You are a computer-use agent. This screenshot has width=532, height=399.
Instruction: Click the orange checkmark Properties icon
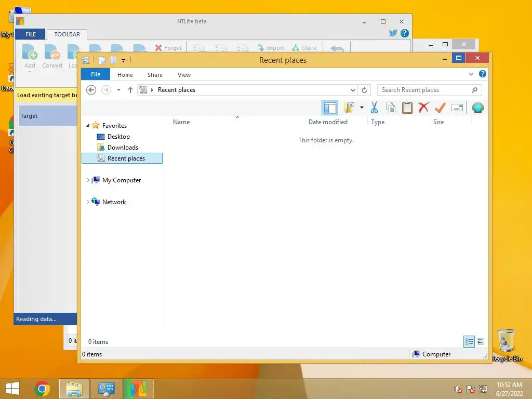pyautogui.click(x=440, y=108)
